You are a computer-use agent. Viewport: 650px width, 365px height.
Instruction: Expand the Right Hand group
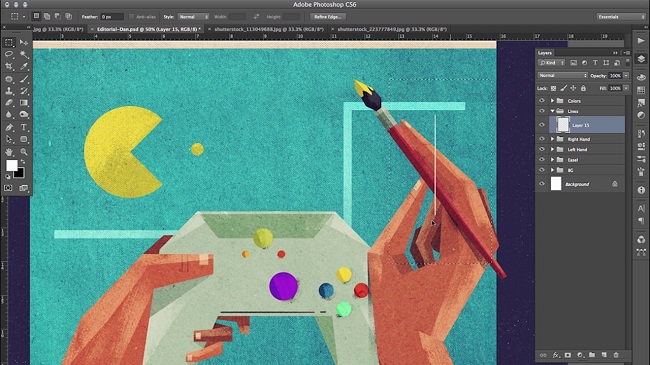click(552, 139)
